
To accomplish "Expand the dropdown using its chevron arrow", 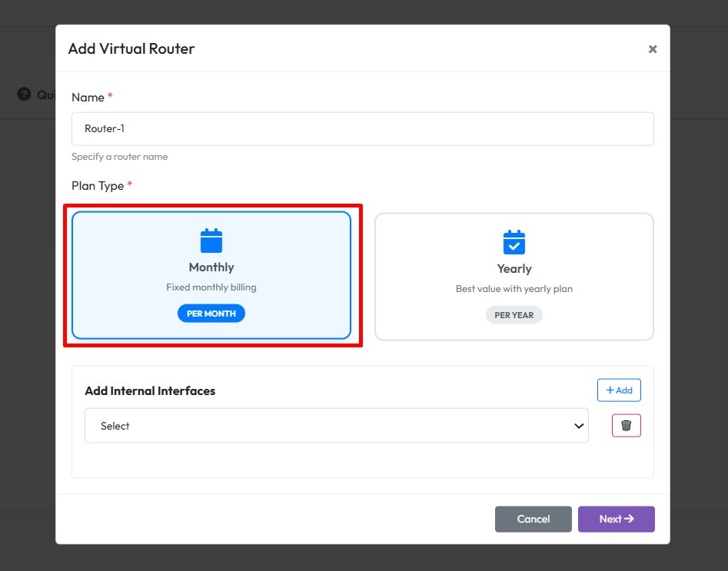I will 579,427.
